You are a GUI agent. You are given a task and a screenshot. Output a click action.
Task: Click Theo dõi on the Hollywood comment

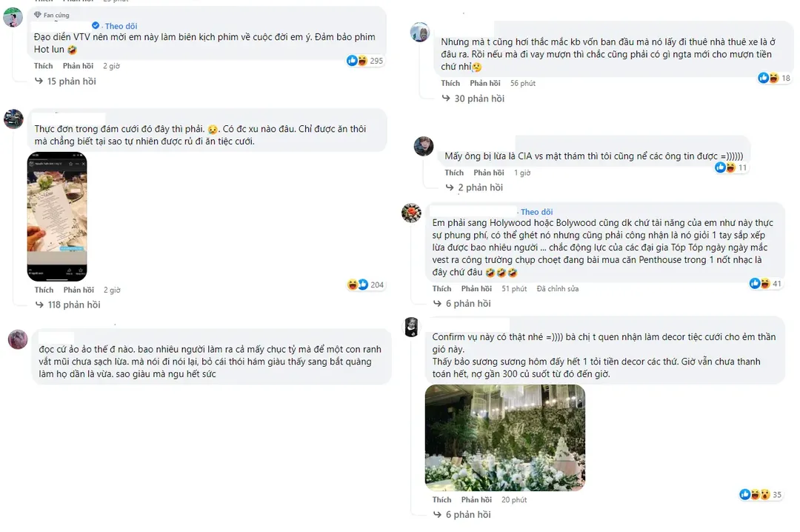[536, 212]
